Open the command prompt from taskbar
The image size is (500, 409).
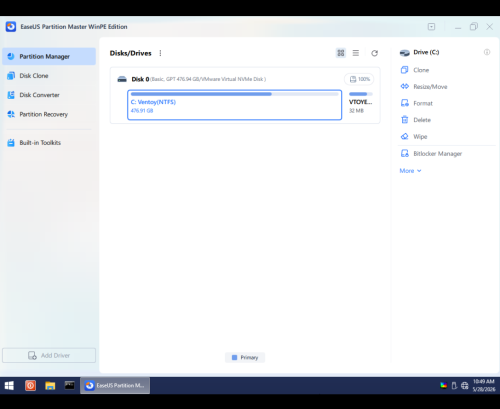(69, 385)
